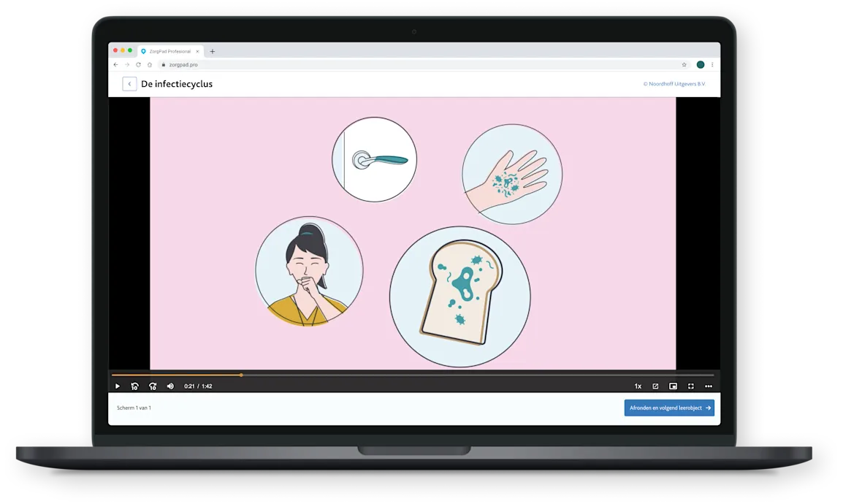Viewport: 843px width, 504px height.
Task: Bookmark this page with star icon
Action: (x=684, y=64)
